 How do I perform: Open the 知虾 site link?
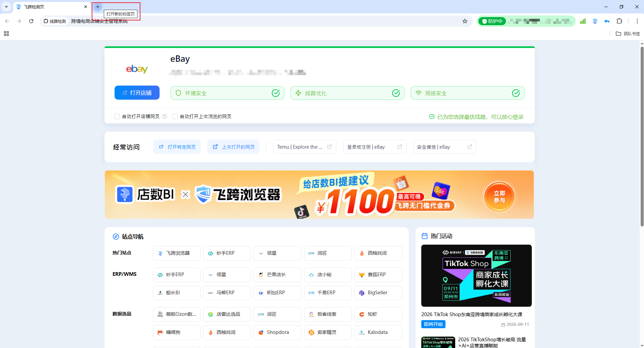tap(378, 314)
